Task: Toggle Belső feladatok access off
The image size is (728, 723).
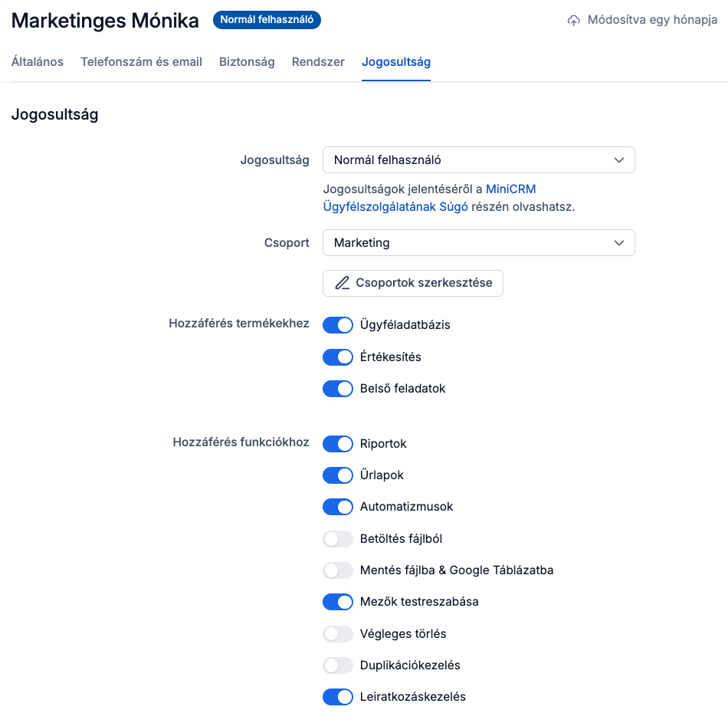Action: coord(337,389)
